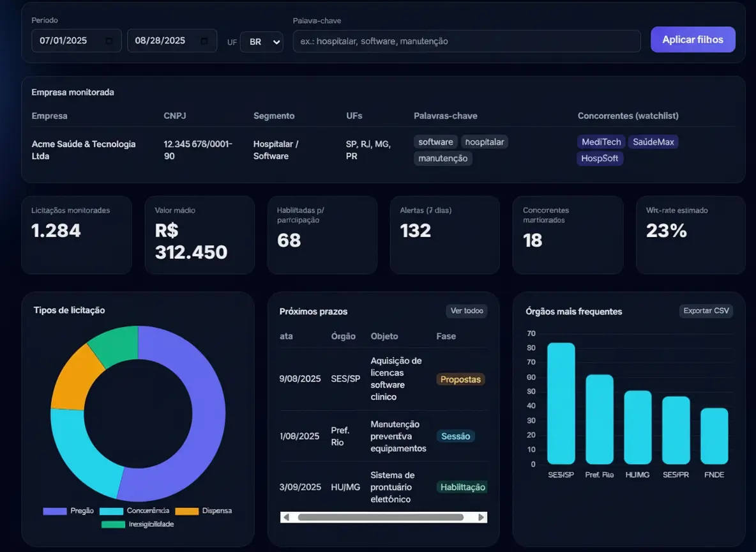The height and width of the screenshot is (552, 756).
Task: Click the HospSoft competitor chip
Action: [x=600, y=158]
